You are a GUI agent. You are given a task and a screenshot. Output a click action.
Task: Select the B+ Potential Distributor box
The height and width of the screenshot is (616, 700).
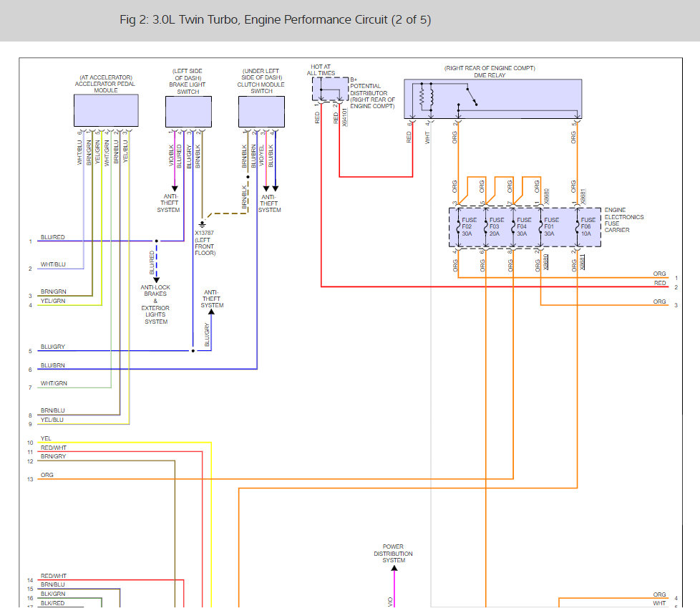[x=330, y=90]
